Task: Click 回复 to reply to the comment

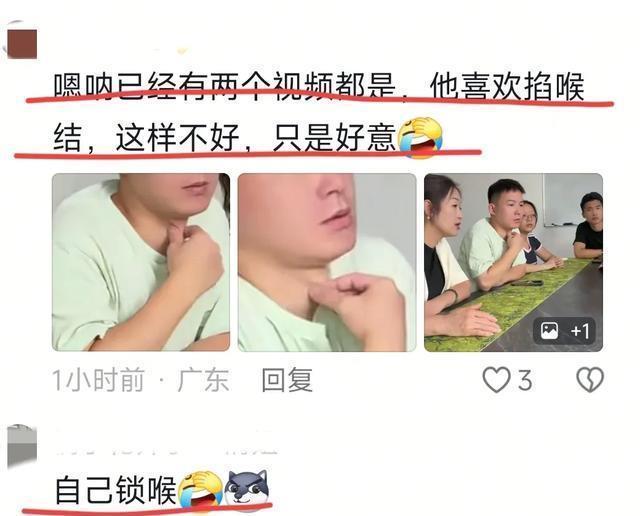Action: pyautogui.click(x=287, y=380)
